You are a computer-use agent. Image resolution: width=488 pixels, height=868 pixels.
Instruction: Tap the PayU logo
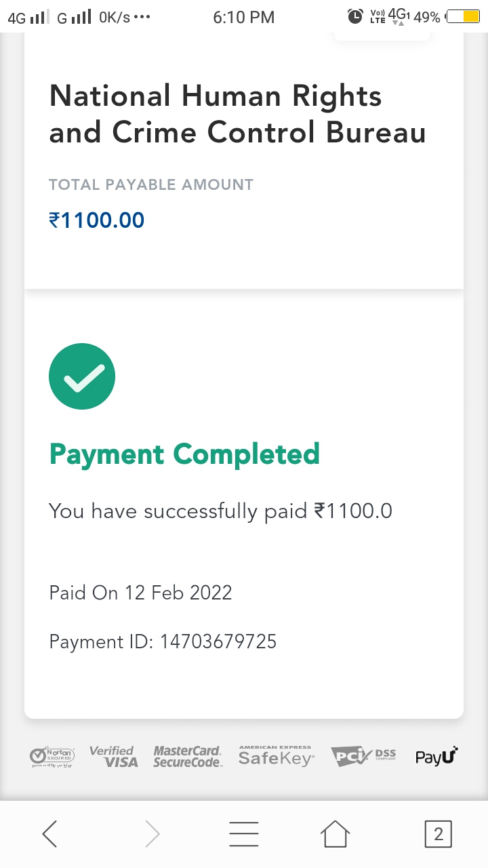[x=437, y=757]
